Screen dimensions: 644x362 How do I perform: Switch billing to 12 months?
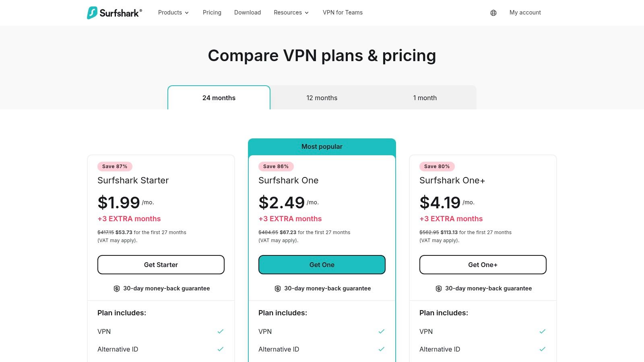[322, 98]
